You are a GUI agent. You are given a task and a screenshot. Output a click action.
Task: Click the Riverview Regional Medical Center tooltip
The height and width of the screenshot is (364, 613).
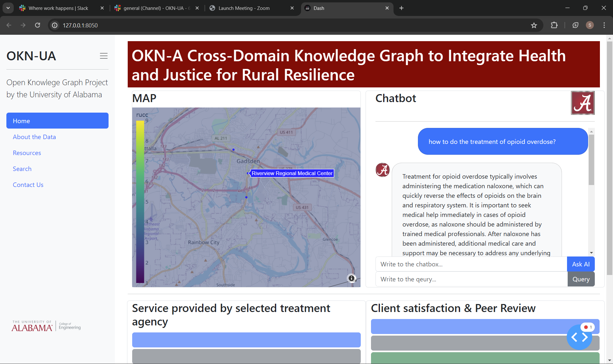coord(292,173)
